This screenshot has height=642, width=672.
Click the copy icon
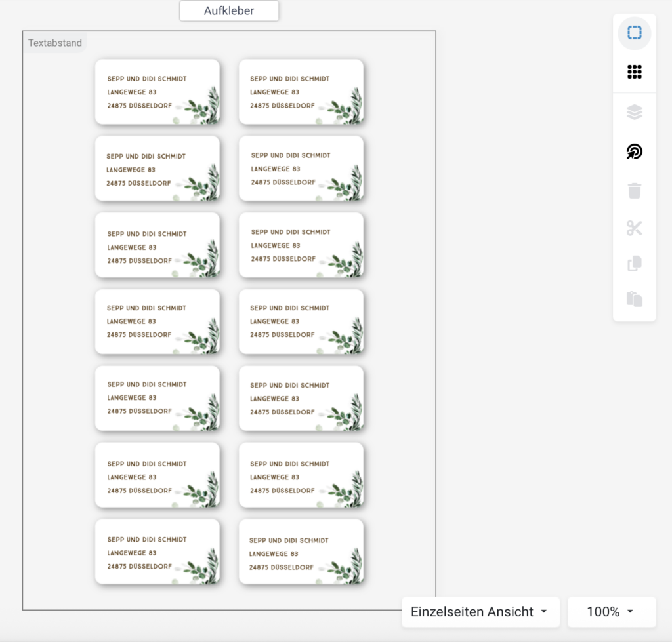coord(635,264)
